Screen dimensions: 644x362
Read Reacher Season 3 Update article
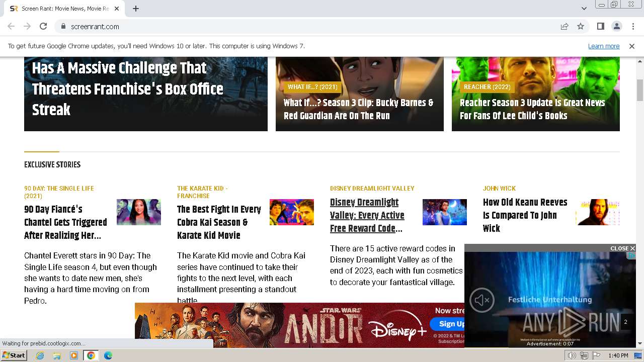(x=532, y=109)
